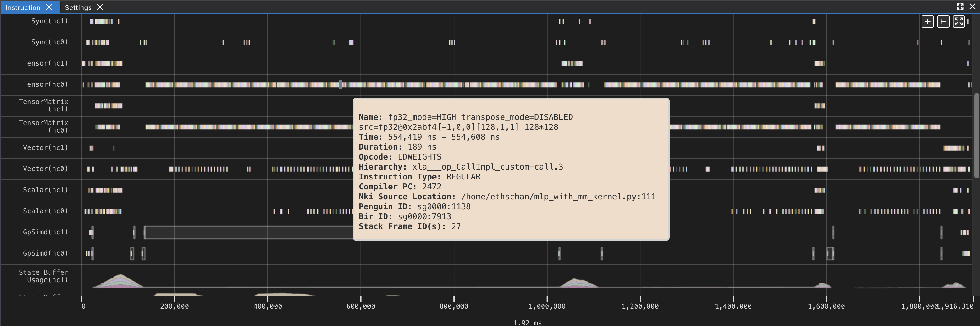Click the zoom out minus button
The image size is (980, 326).
(943, 21)
